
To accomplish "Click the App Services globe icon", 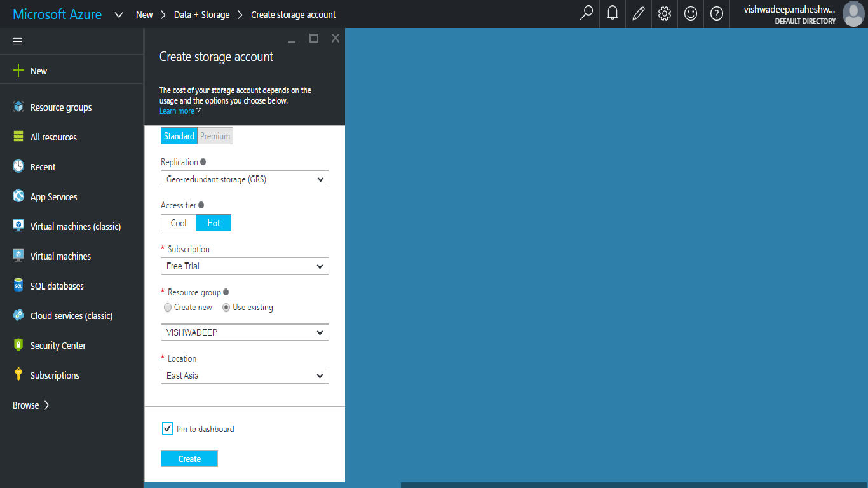I will (x=18, y=196).
